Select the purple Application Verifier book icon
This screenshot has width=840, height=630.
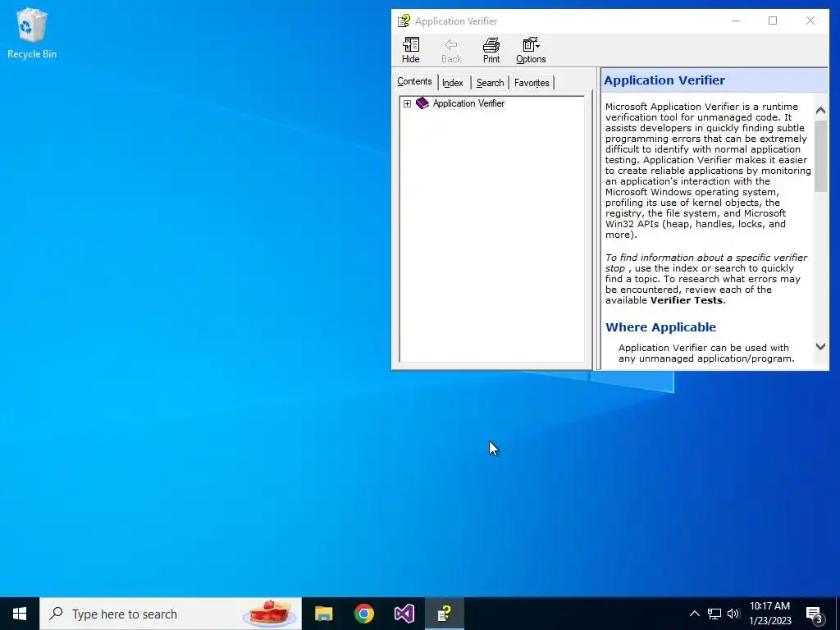[x=422, y=103]
